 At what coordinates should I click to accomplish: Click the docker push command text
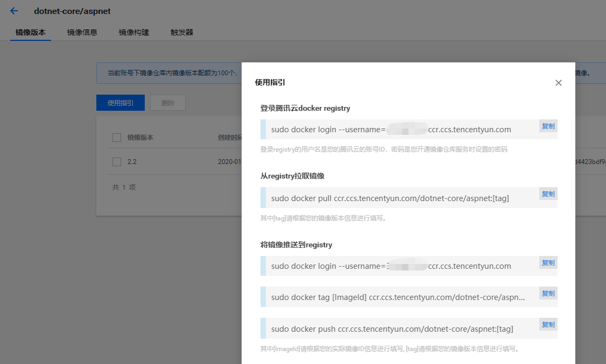(392, 329)
